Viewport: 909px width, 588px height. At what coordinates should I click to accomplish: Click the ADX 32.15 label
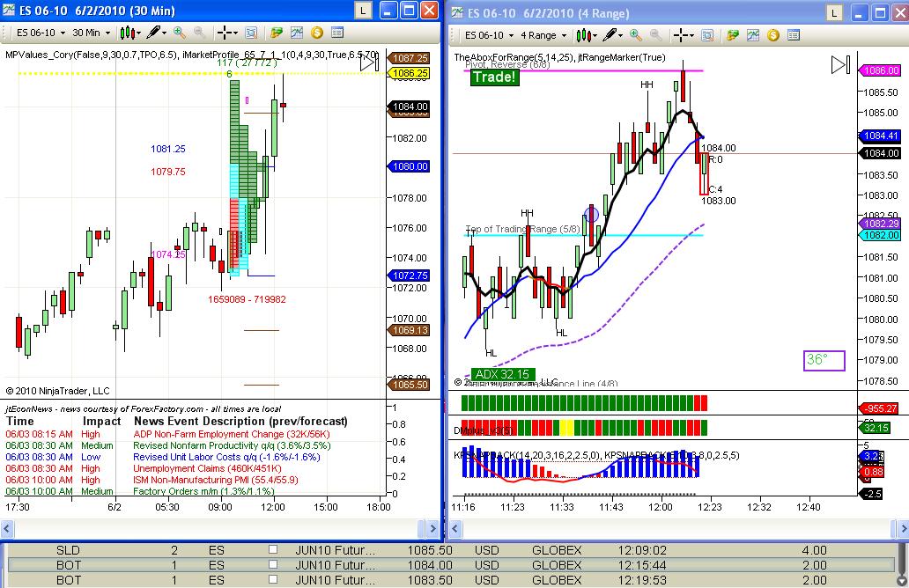point(503,374)
